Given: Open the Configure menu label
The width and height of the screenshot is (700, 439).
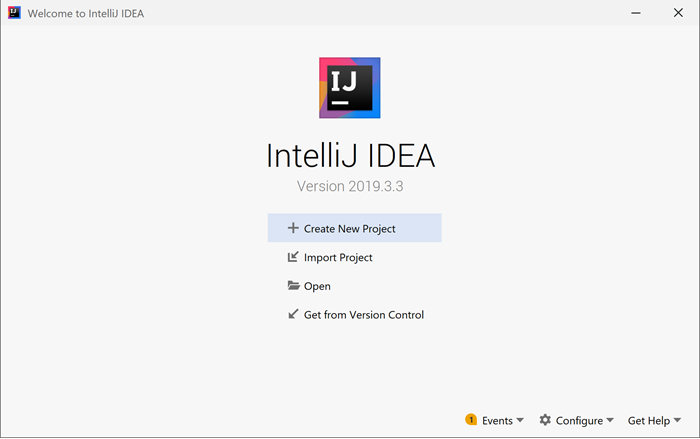Looking at the screenshot, I should pyautogui.click(x=580, y=421).
